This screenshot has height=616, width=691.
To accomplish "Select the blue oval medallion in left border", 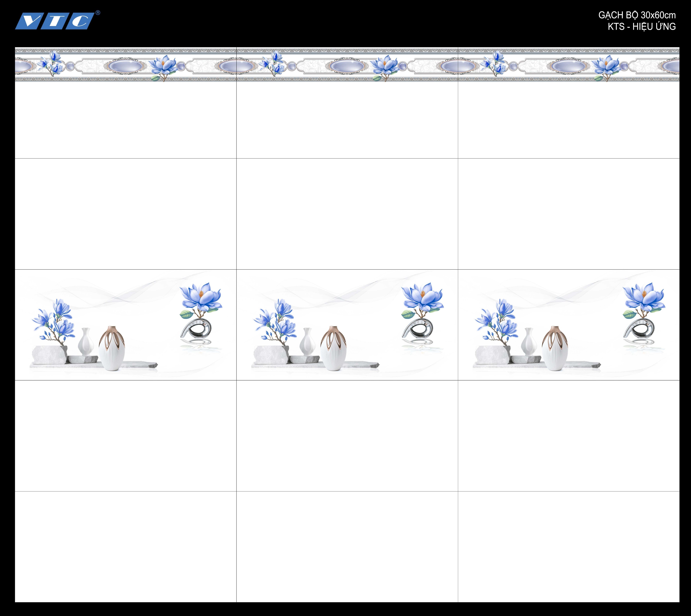I will click(125, 66).
